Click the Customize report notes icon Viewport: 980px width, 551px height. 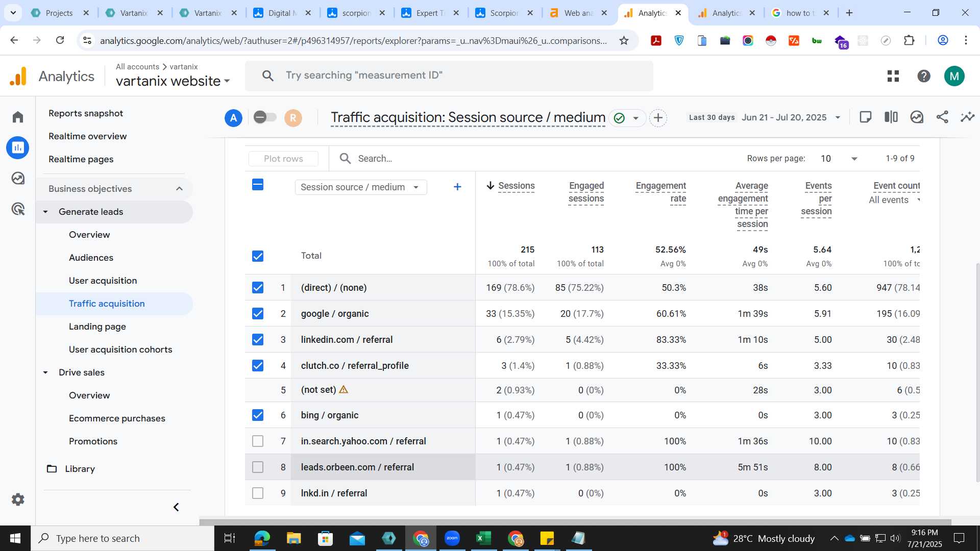[x=865, y=117]
